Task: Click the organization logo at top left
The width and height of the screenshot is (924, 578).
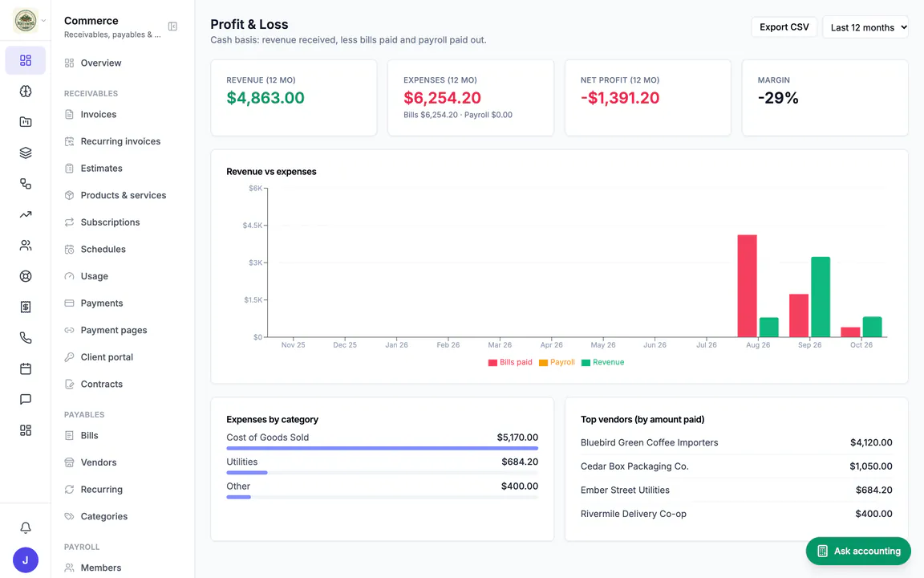Action: click(26, 21)
